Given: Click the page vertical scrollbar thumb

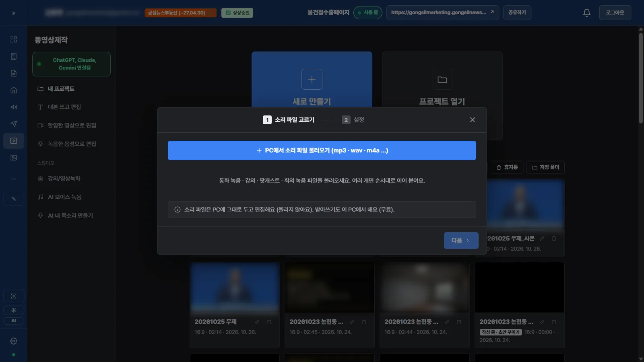Looking at the screenshot, I should click(x=641, y=78).
